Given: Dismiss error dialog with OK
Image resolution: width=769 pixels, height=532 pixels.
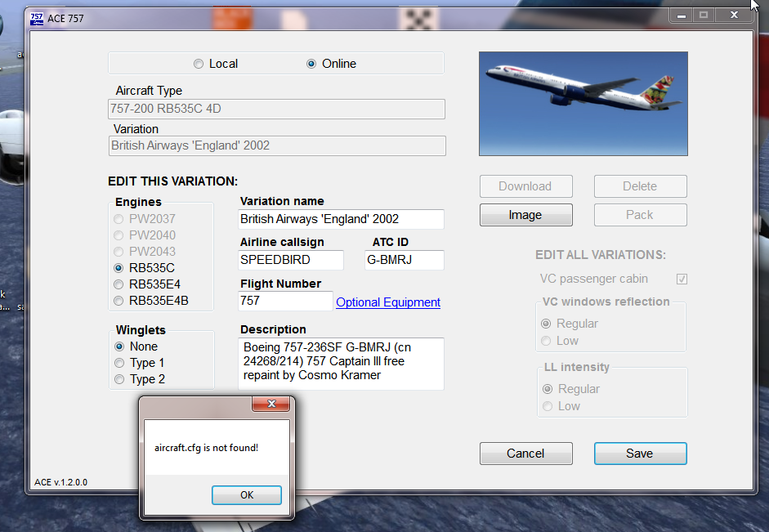Looking at the screenshot, I should pos(246,494).
